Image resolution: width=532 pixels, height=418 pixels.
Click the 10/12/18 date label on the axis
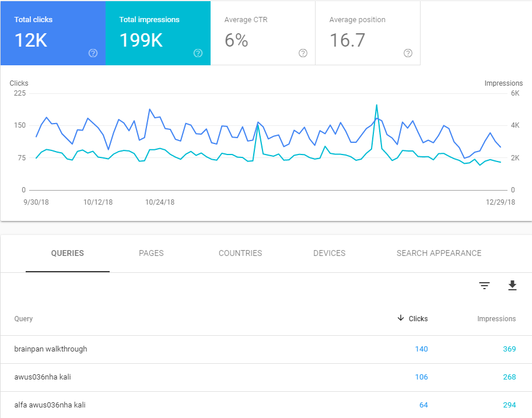point(98,202)
